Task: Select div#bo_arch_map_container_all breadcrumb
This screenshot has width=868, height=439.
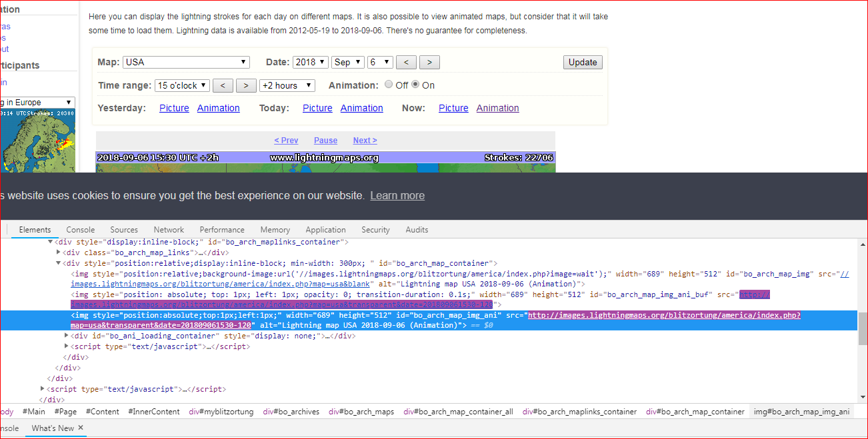Action: click(x=458, y=412)
